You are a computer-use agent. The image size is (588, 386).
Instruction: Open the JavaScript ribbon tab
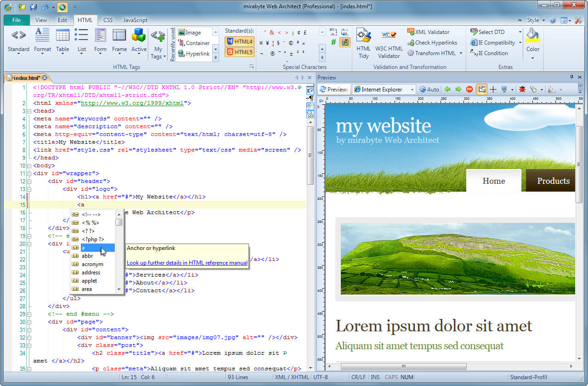(x=135, y=20)
